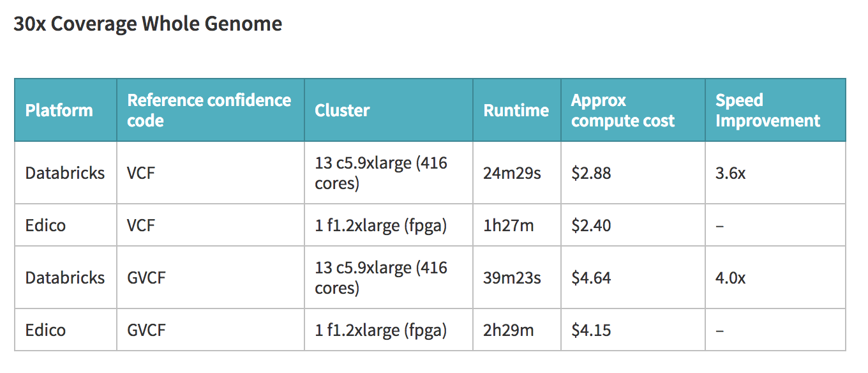868x373 pixels.
Task: Click the Speed Improvement column header
Action: click(x=768, y=110)
